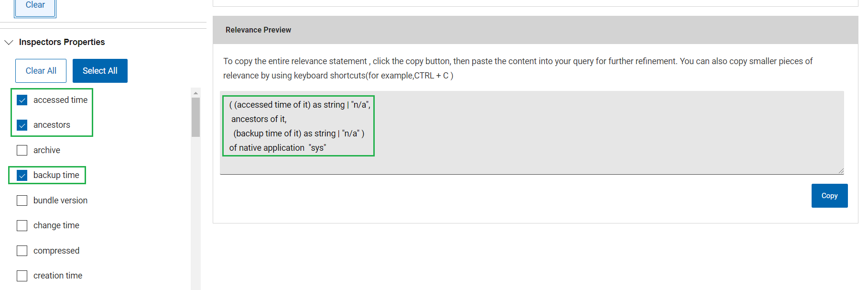
Task: Click the Clear All button
Action: [x=41, y=71]
